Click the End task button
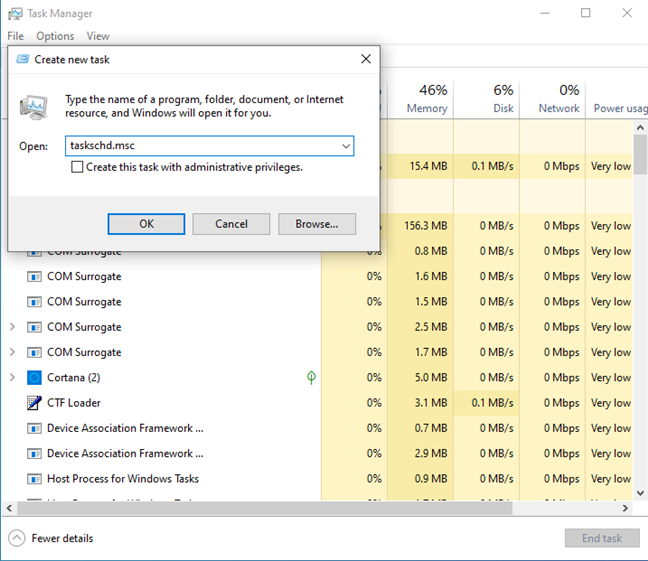 click(x=602, y=538)
